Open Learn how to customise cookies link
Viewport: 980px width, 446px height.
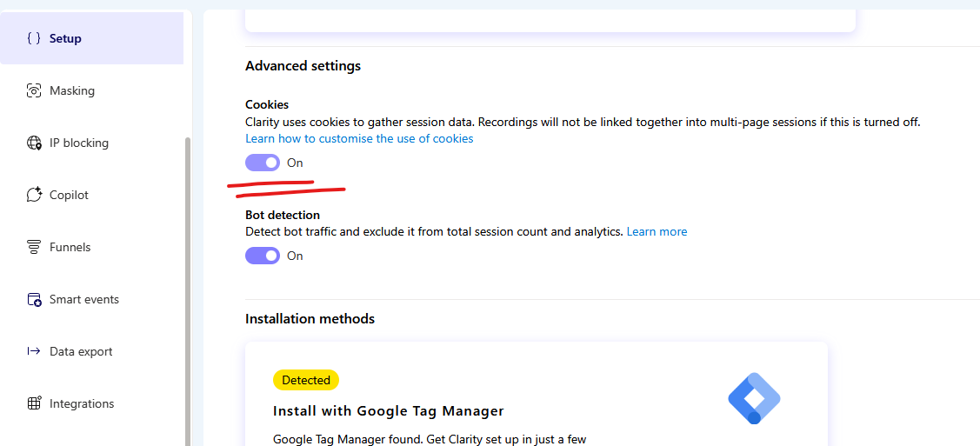[359, 139]
